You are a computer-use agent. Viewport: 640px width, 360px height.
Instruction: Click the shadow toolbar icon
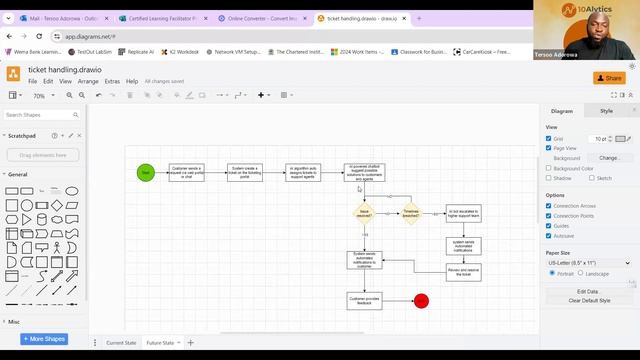tap(202, 95)
